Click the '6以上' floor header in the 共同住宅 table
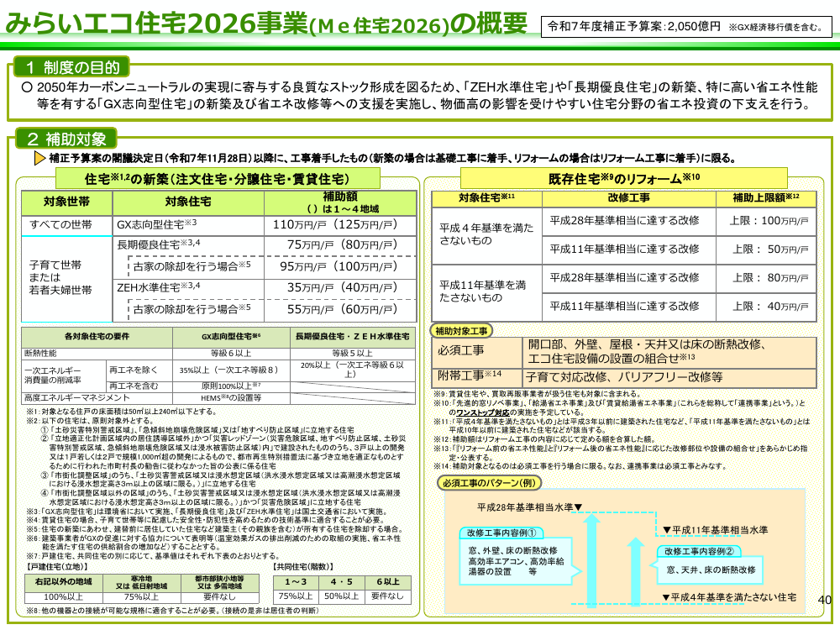840x630 pixels. tap(388, 582)
